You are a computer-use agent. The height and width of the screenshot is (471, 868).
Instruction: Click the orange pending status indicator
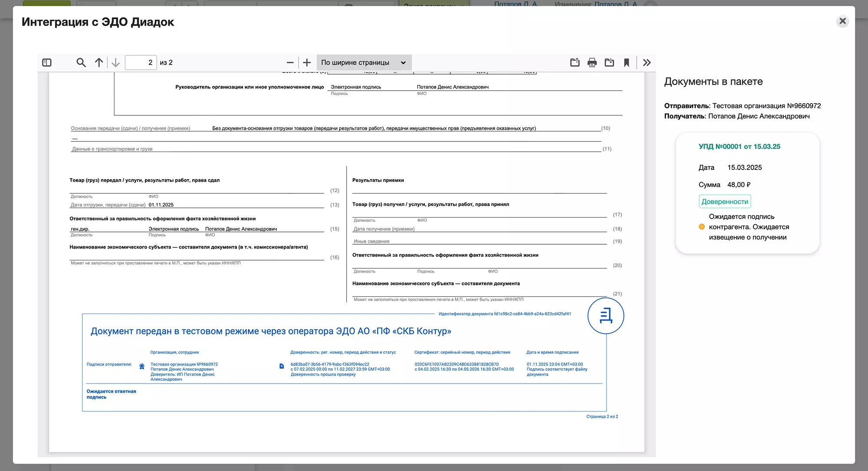702,227
